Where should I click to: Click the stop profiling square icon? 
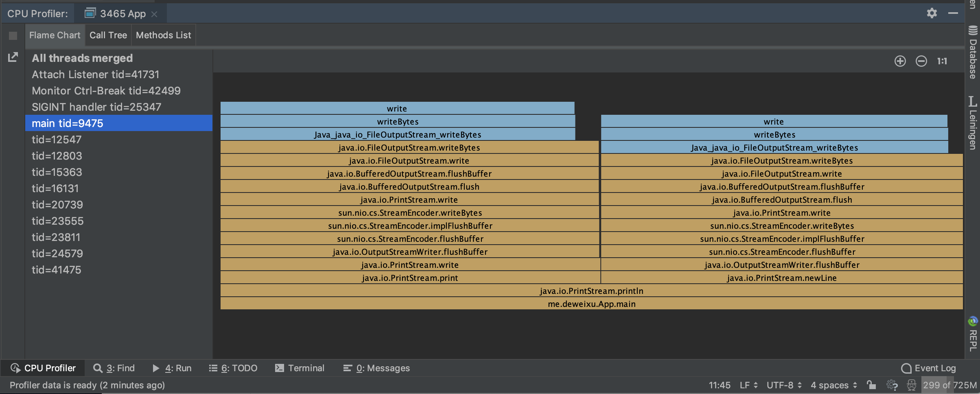[13, 36]
